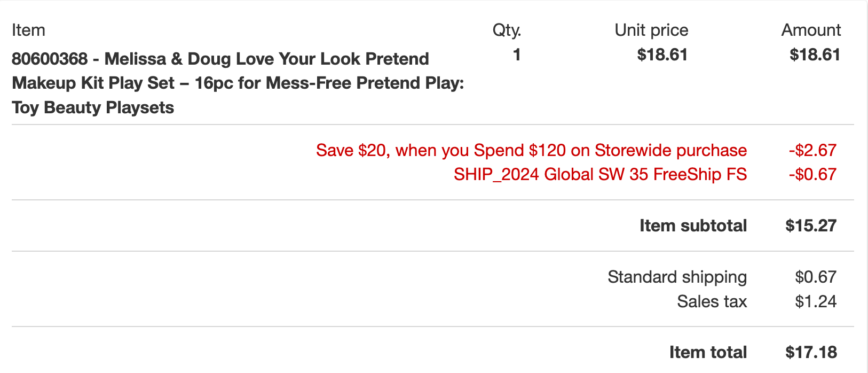Select the quantity value 1
The image size is (868, 373).
(516, 55)
